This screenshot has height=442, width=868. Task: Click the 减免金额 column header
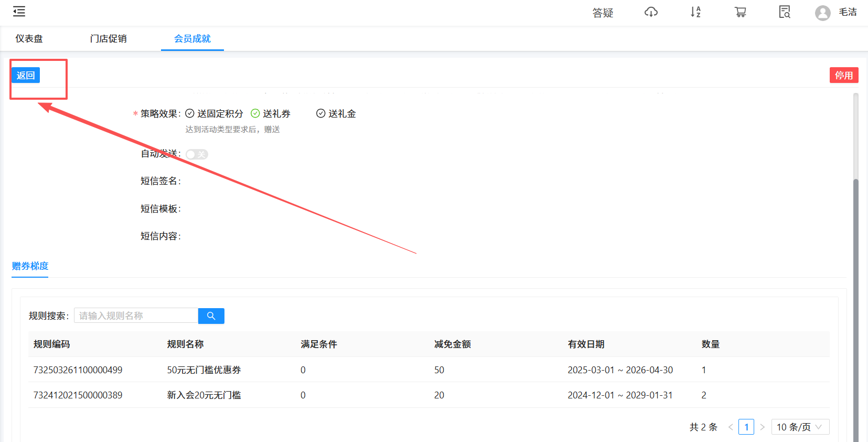click(x=453, y=344)
